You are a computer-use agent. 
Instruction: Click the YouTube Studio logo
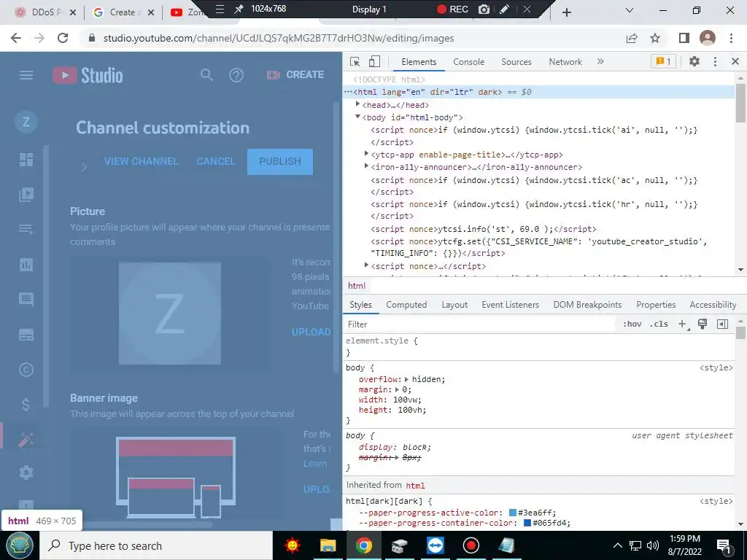pyautogui.click(x=88, y=75)
